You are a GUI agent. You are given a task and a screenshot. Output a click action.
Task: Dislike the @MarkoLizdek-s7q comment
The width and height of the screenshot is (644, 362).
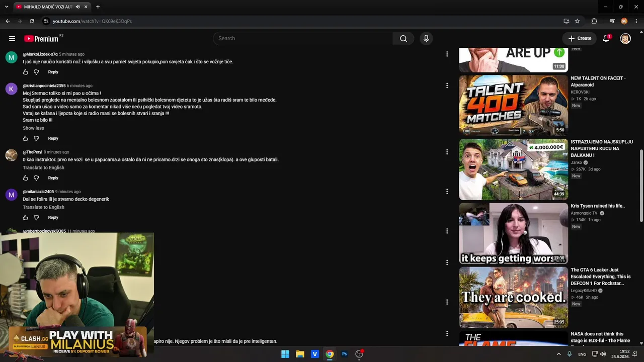[36, 72]
